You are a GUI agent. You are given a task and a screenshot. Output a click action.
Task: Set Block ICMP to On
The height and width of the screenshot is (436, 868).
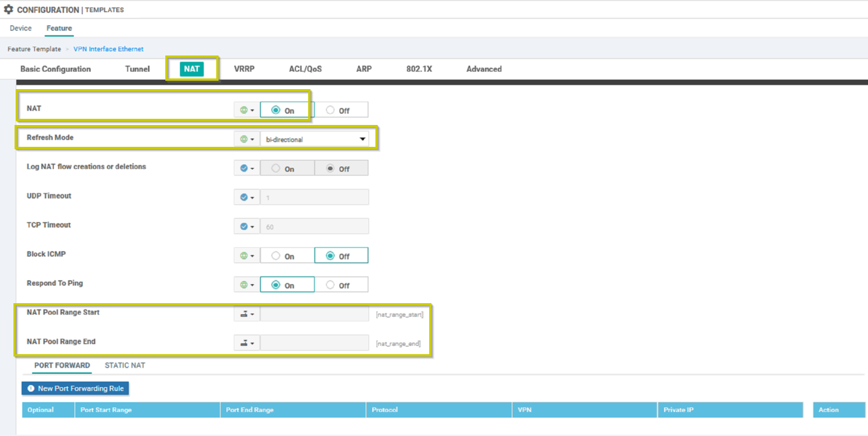(x=287, y=256)
